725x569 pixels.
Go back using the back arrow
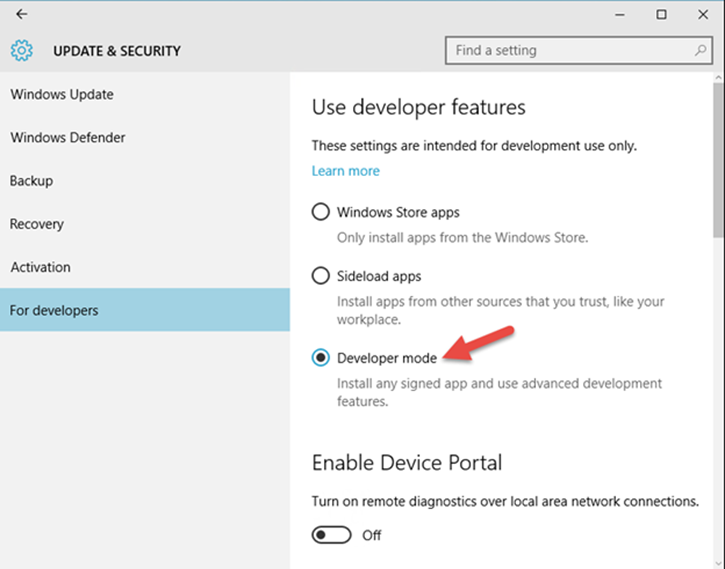(x=21, y=14)
